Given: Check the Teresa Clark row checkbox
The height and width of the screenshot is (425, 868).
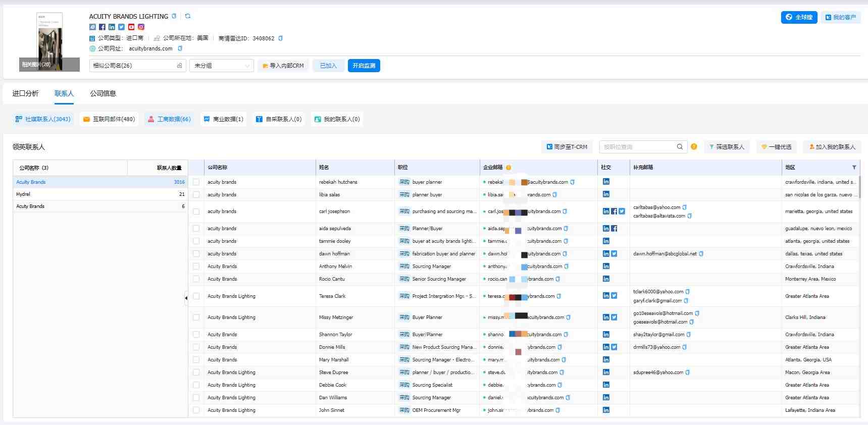Looking at the screenshot, I should pos(196,296).
